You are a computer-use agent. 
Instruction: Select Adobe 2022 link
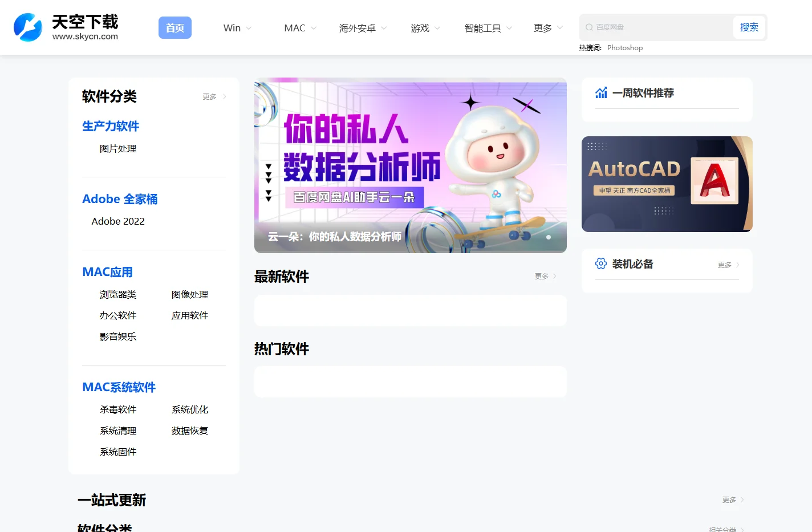click(118, 221)
